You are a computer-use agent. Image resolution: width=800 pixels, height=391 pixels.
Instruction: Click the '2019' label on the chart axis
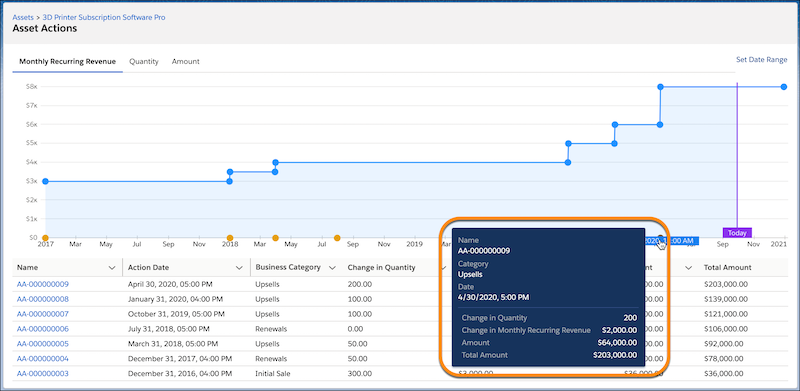(x=415, y=245)
